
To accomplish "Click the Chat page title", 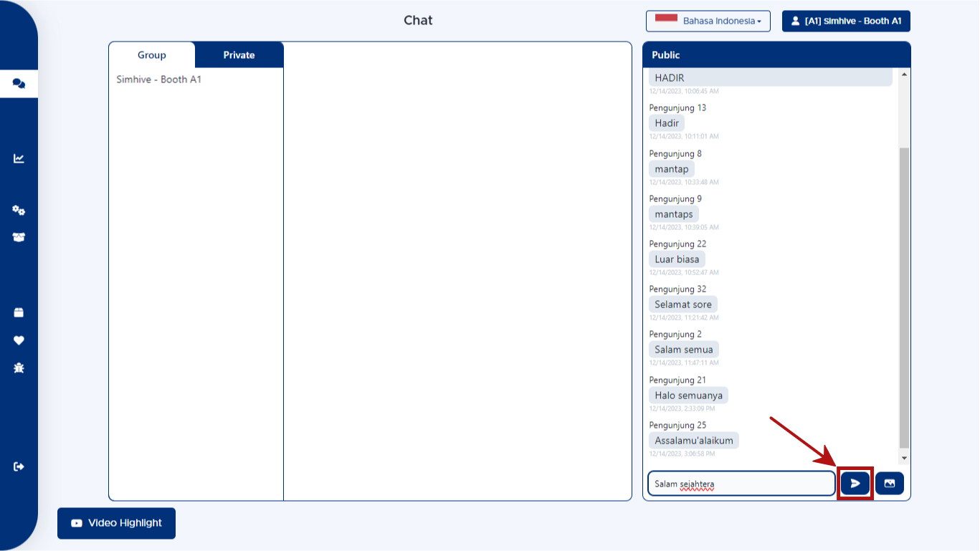I will click(x=418, y=20).
